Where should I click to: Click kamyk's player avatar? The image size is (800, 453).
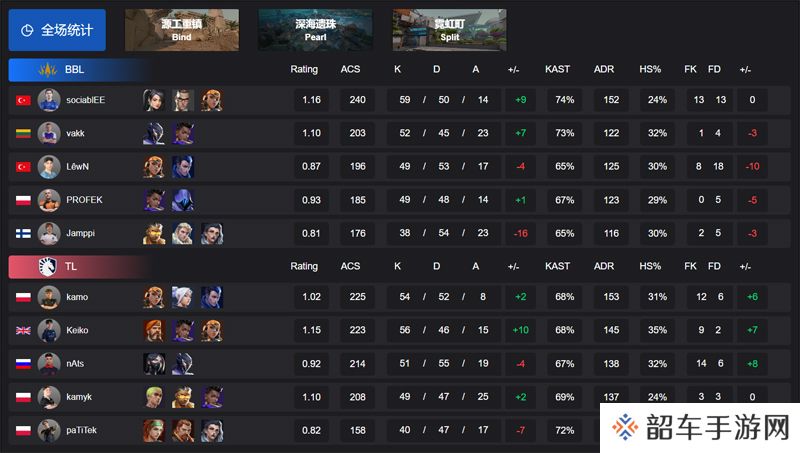coord(49,397)
